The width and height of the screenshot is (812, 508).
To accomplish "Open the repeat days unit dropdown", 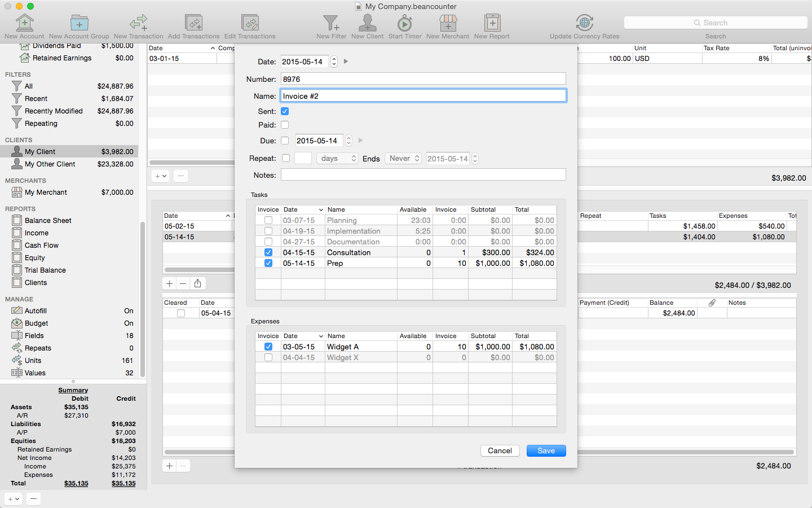I will point(338,159).
